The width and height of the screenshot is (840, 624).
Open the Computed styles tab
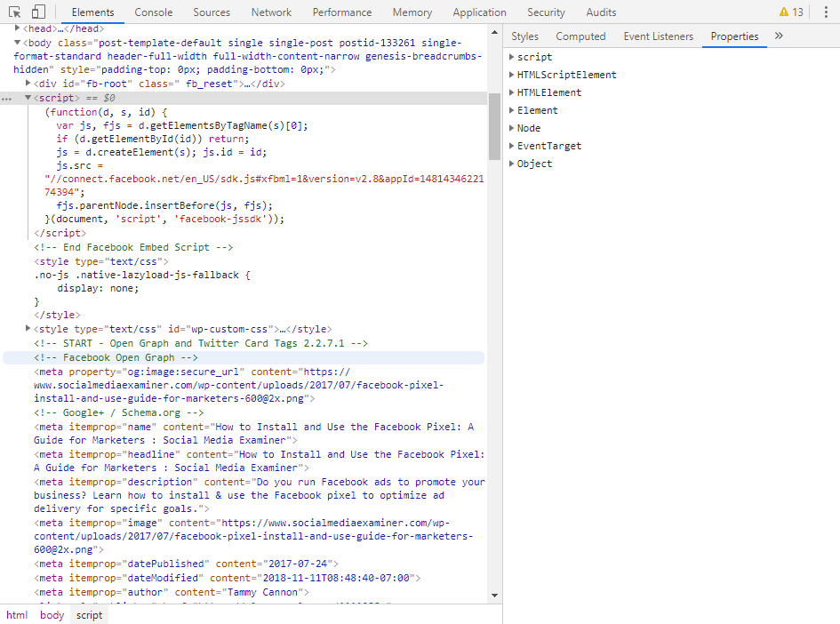pos(580,36)
